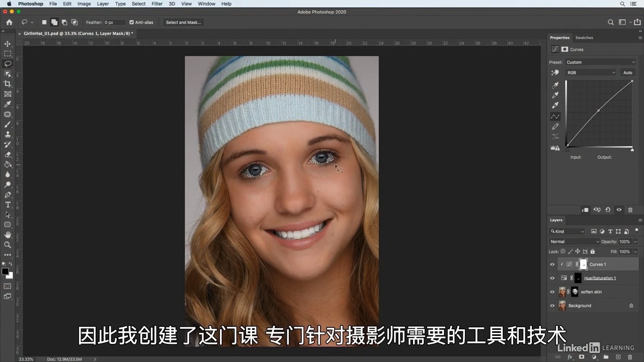The width and height of the screenshot is (644, 362).
Task: Select the Frame tool
Action: coord(8,94)
